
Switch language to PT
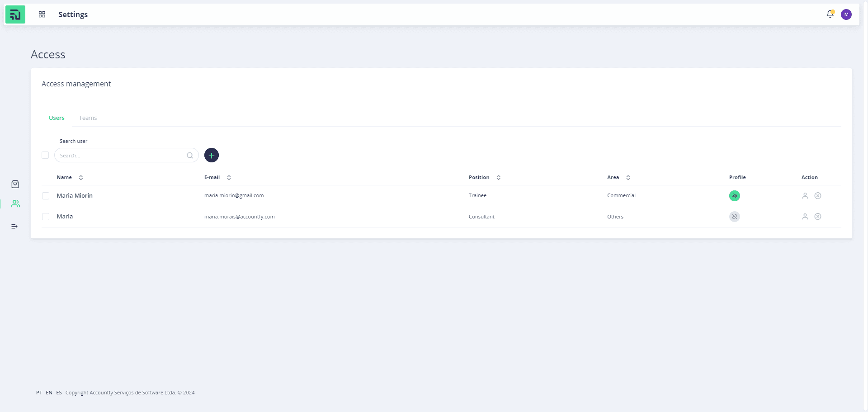point(39,393)
